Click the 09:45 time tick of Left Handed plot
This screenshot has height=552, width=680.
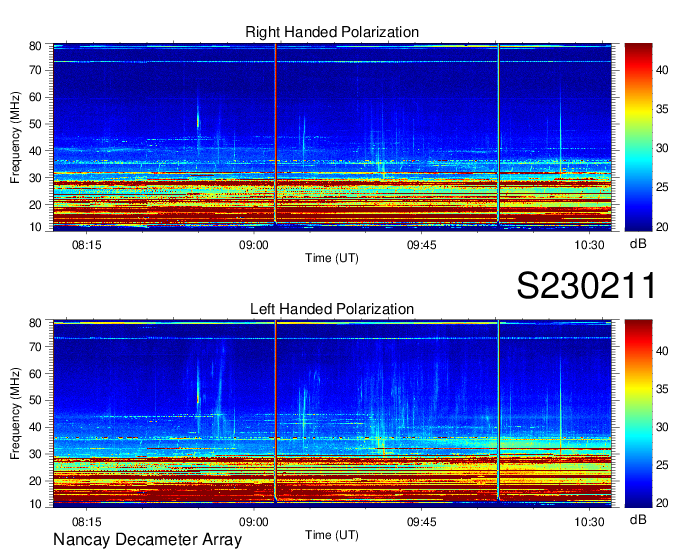(422, 522)
